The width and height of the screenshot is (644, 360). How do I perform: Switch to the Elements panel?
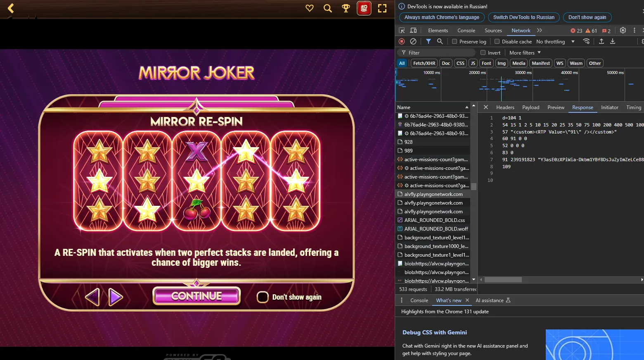pyautogui.click(x=438, y=31)
